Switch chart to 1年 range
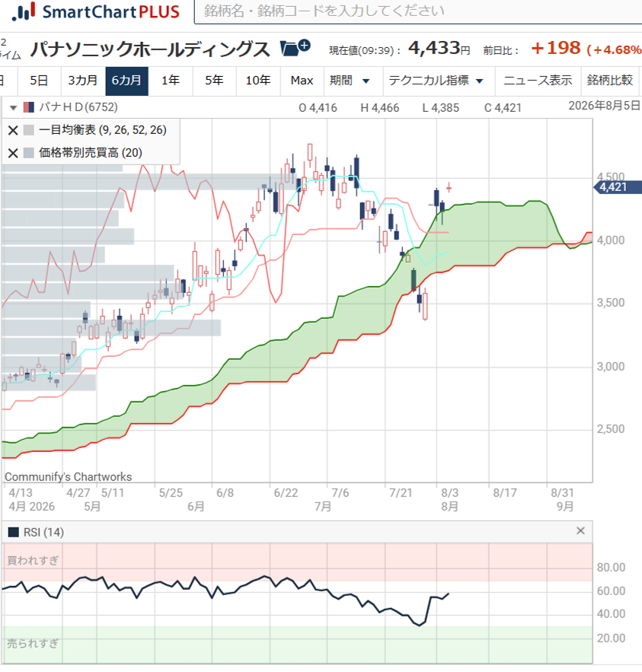Image resolution: width=642 pixels, height=672 pixels. coord(171,81)
